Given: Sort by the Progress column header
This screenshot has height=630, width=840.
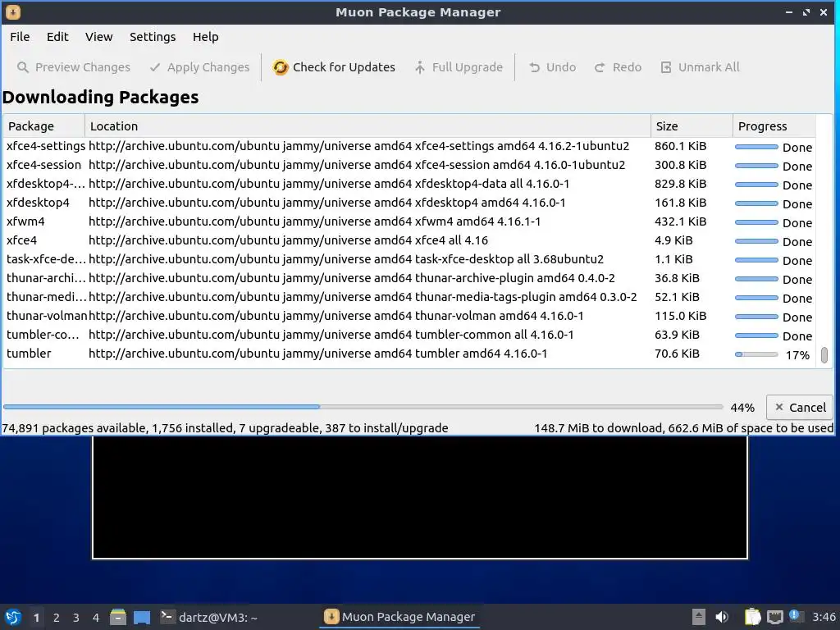Looking at the screenshot, I should [x=774, y=126].
